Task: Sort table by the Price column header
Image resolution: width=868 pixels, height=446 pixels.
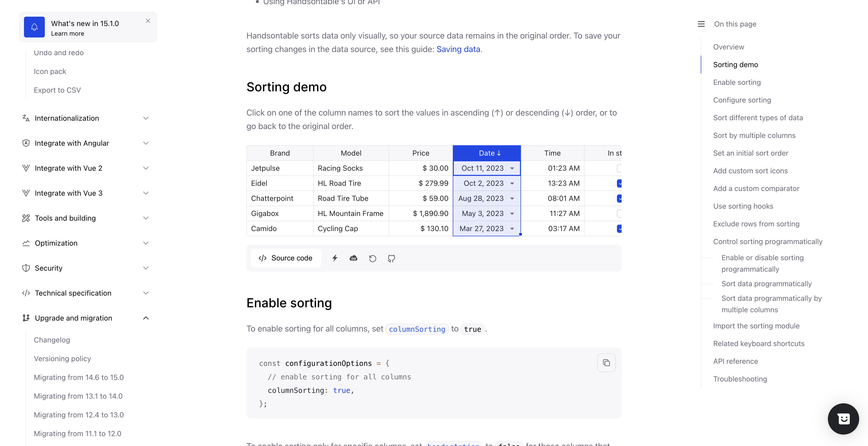Action: 420,153
